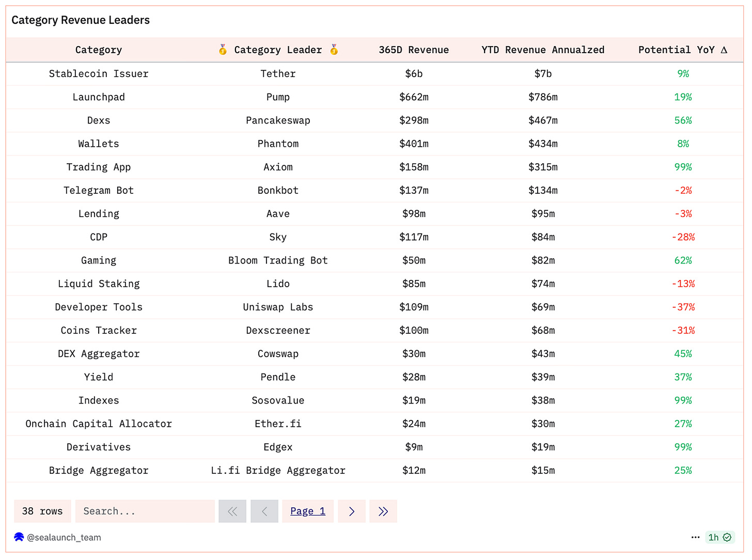Click the Sosovalue cell

pyautogui.click(x=278, y=400)
